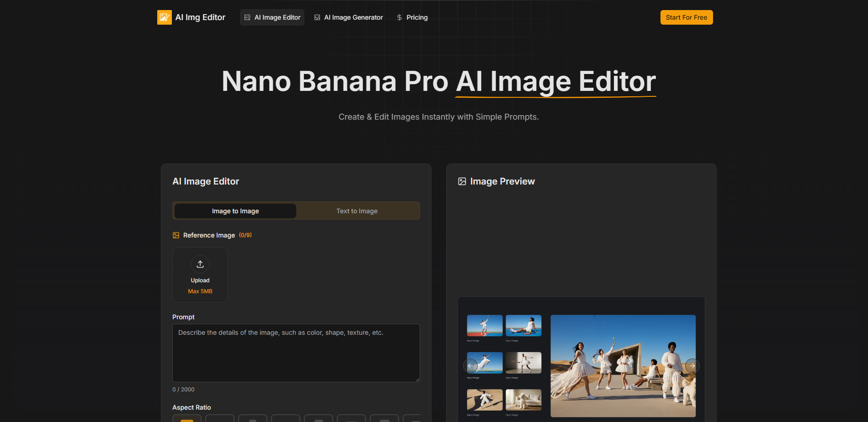Click the "Reference Image" label text
868x422 pixels.
point(209,235)
